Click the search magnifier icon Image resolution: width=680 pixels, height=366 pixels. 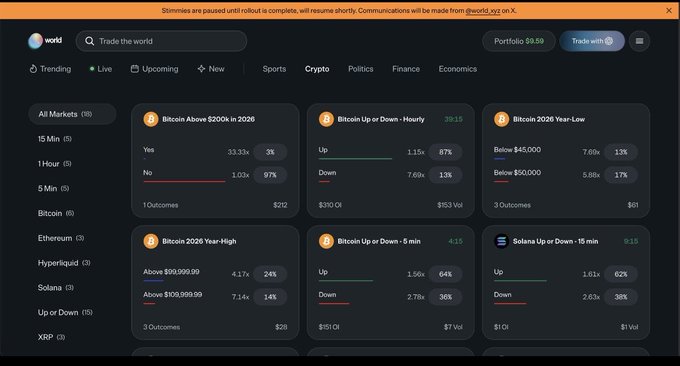pyautogui.click(x=89, y=41)
